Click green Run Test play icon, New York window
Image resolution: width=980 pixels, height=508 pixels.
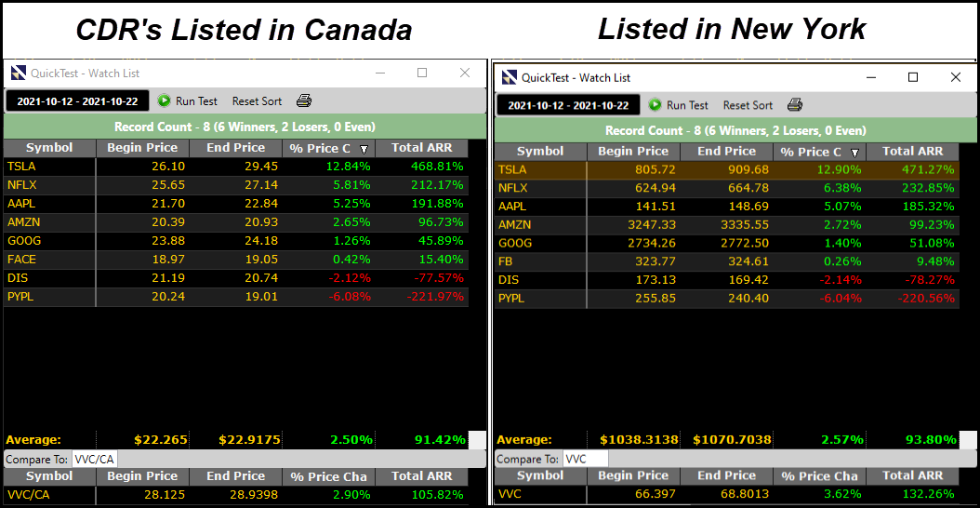tap(655, 105)
